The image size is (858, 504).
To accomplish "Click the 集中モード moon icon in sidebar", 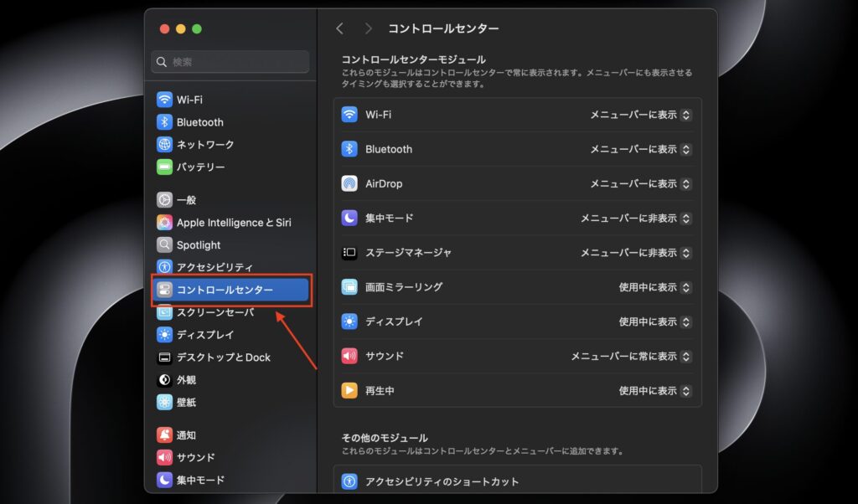I will [164, 480].
